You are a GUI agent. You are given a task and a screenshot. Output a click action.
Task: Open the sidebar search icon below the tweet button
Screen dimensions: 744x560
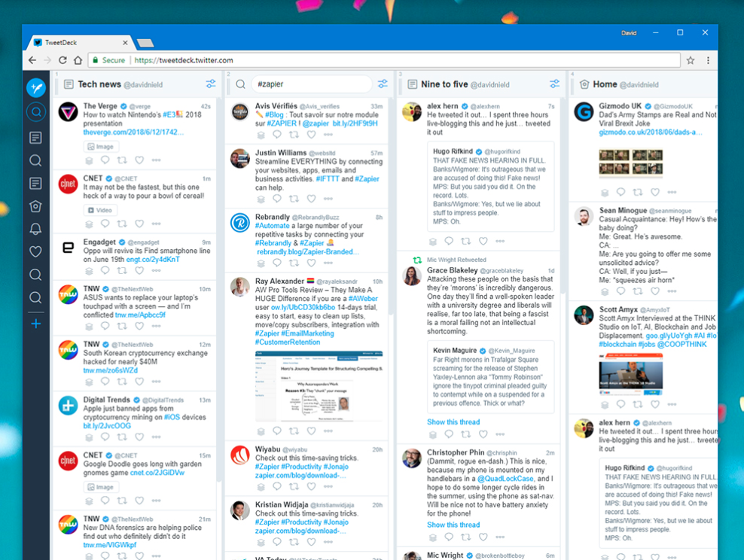click(36, 112)
